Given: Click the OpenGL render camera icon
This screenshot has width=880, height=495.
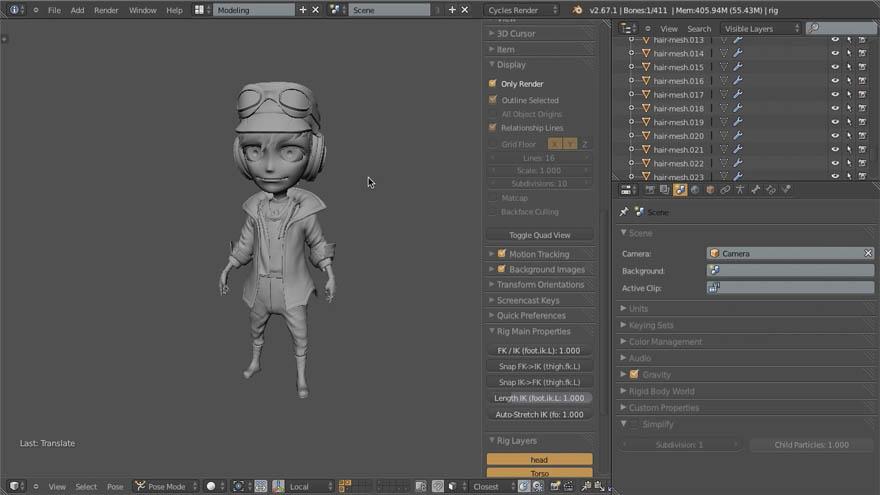Looking at the screenshot, I should tap(554, 486).
